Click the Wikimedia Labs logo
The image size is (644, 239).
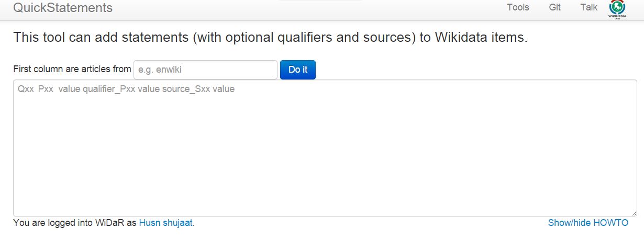(617, 9)
